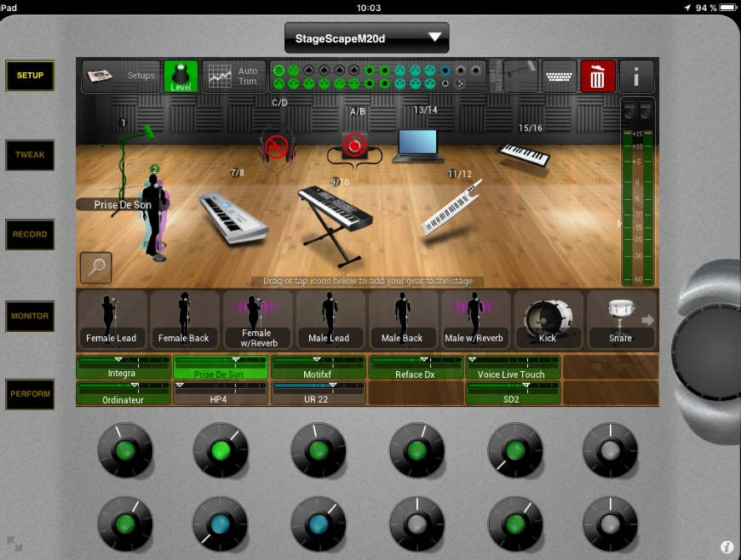Toggle the green Level knob button

(181, 76)
